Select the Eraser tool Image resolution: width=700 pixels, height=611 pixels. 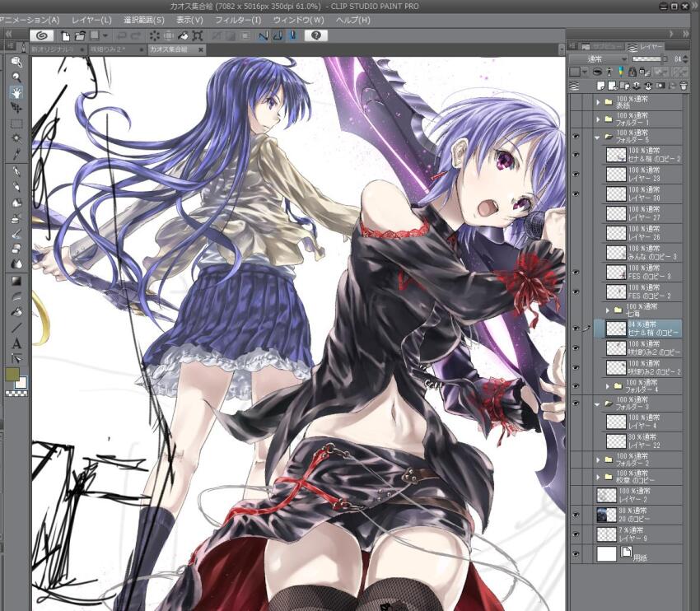[x=16, y=248]
